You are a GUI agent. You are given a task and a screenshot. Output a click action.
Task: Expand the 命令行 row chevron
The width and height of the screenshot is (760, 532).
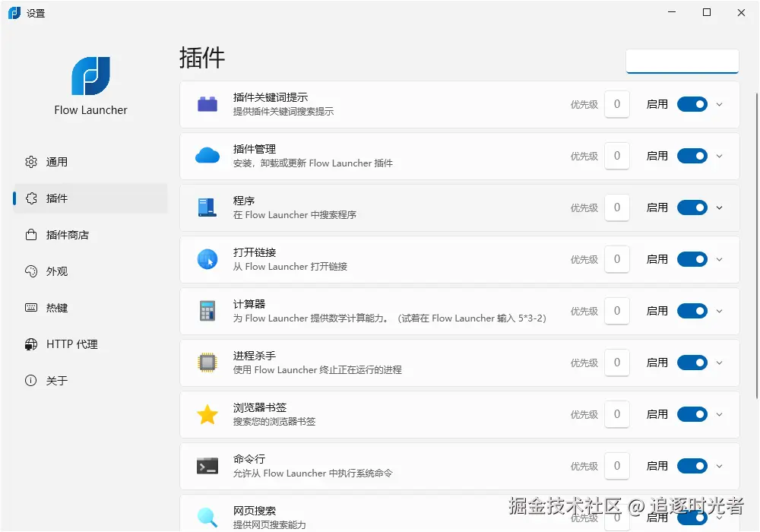[719, 466]
